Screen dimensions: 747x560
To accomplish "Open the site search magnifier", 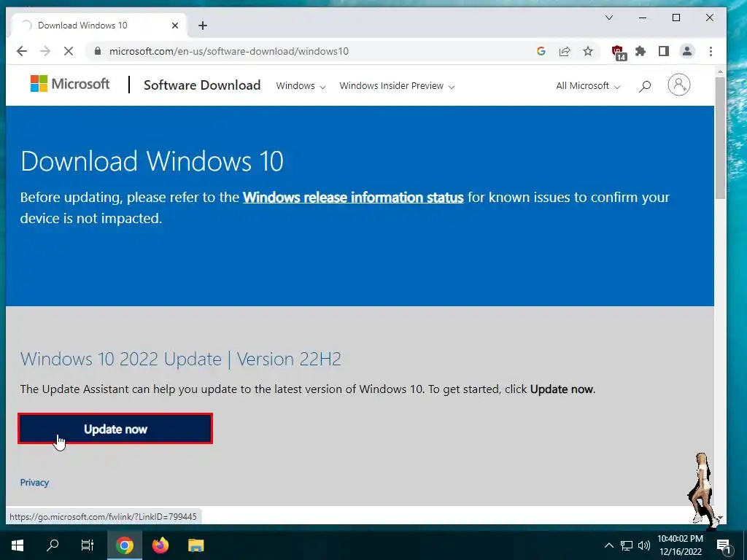I will tap(645, 86).
